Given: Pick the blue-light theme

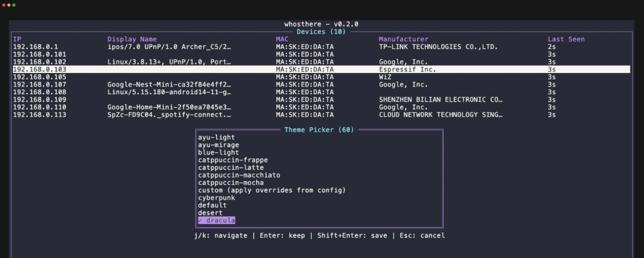Looking at the screenshot, I should point(218,153).
